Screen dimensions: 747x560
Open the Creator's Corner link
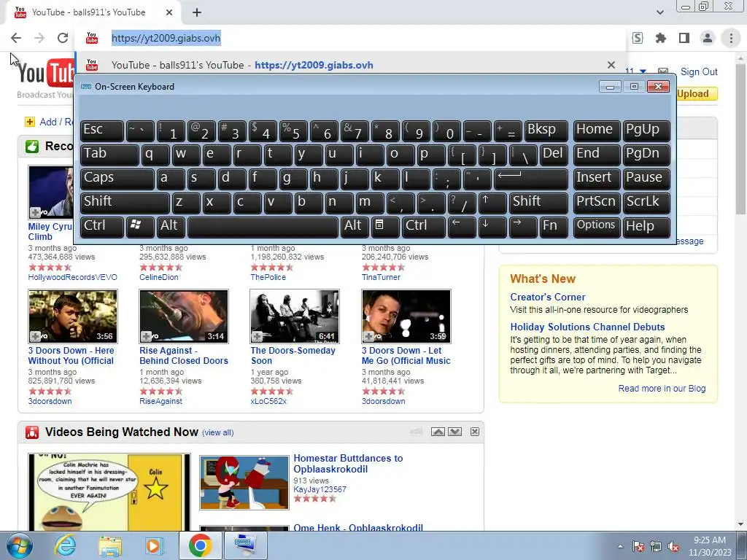pyautogui.click(x=547, y=297)
